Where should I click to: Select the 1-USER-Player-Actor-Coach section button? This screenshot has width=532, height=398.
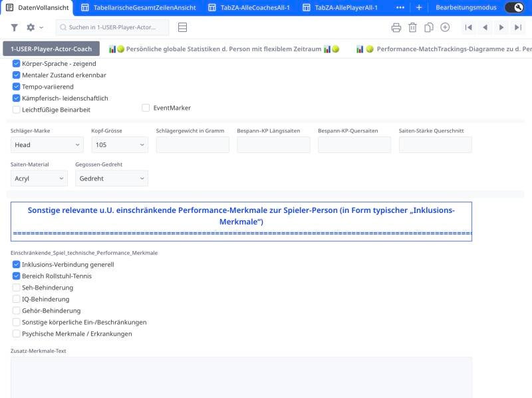(x=51, y=49)
